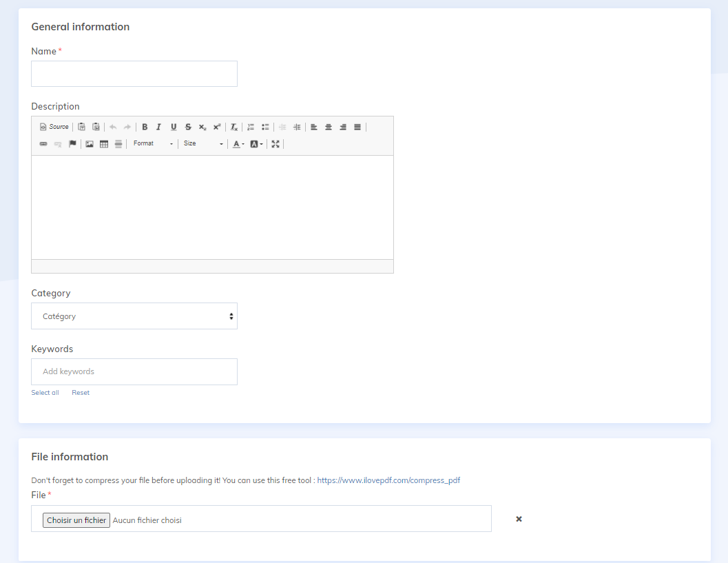Insert a table in the editor
Viewport: 728px width, 563px height.
pos(104,144)
